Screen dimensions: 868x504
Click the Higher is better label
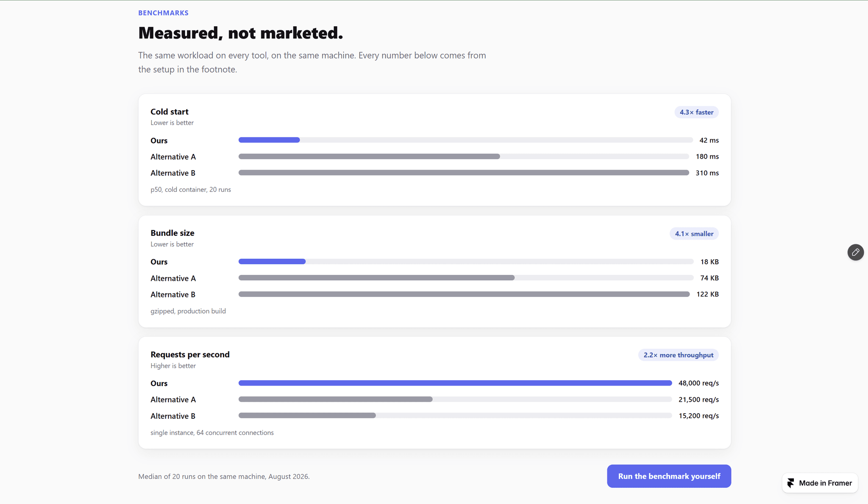tap(173, 366)
